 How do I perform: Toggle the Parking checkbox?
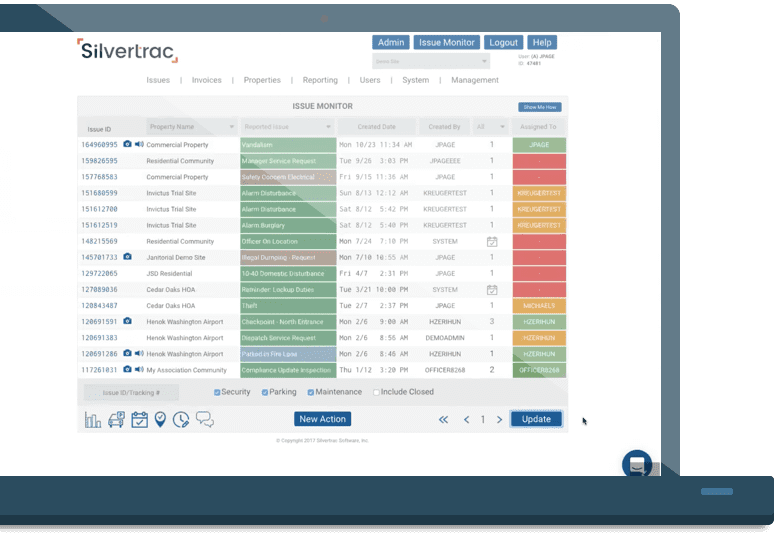tap(265, 392)
